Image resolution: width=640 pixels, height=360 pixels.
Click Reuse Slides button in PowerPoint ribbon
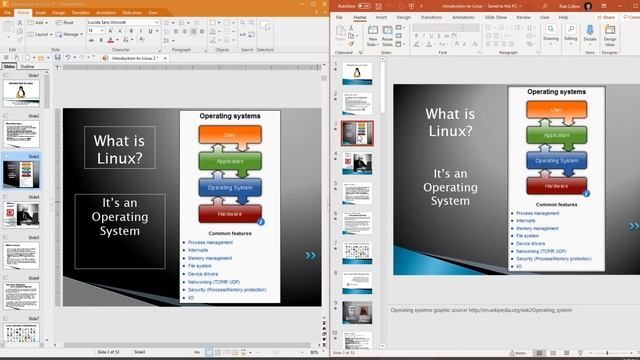387,36
